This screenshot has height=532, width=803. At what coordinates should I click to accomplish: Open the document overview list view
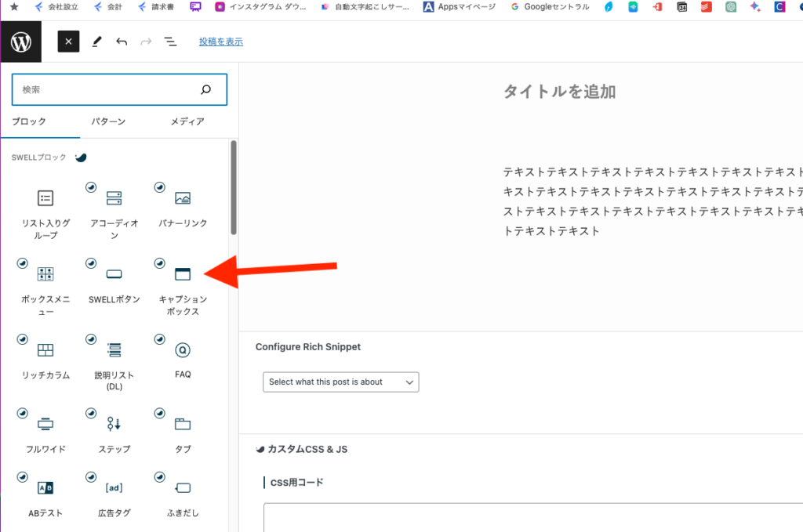click(170, 42)
